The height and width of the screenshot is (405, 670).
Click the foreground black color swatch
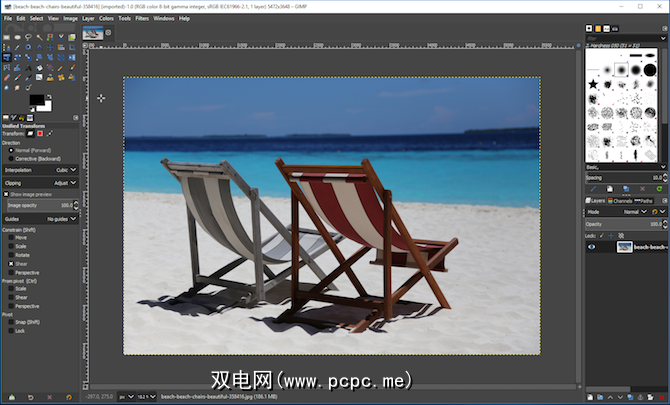tap(37, 101)
